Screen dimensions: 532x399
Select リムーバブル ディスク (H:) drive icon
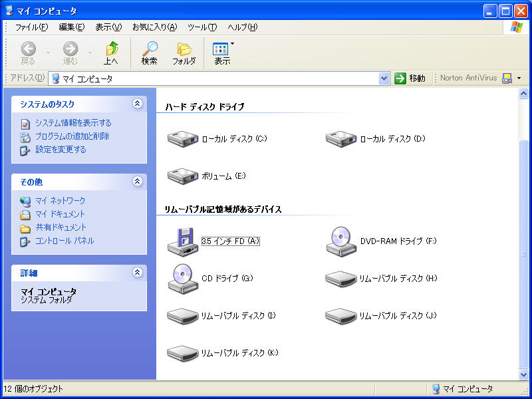[x=341, y=279]
